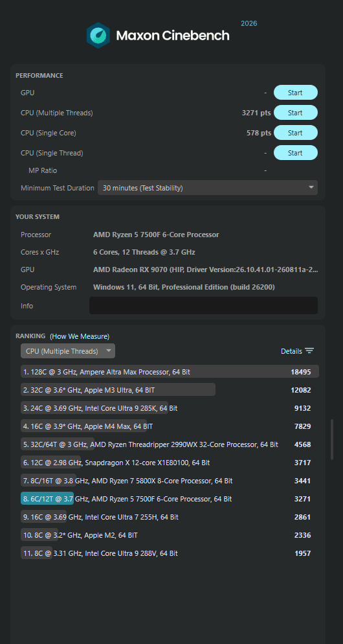Select the Apple M4 Max ranking row

170,426
